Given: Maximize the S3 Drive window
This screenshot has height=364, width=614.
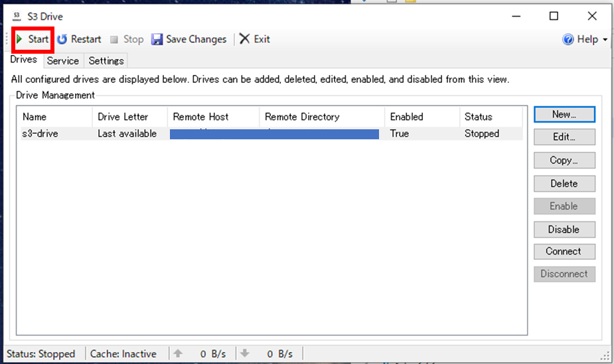Looking at the screenshot, I should [554, 16].
